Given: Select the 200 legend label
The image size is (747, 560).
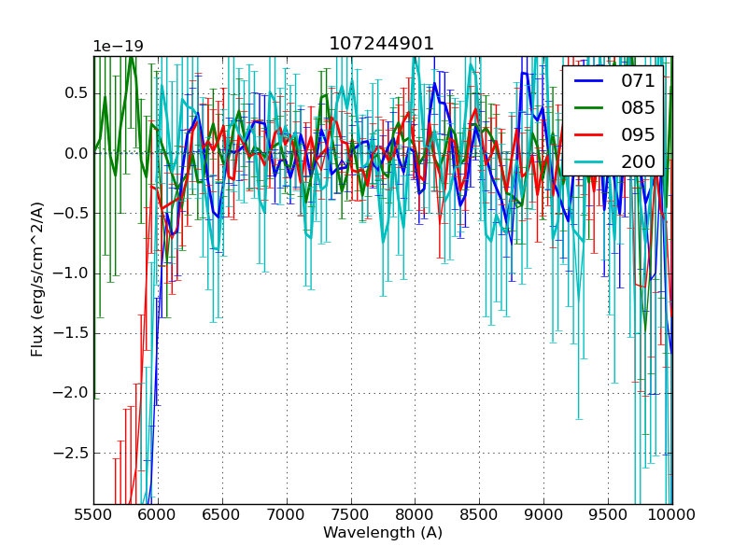Looking at the screenshot, I should pos(638,161).
